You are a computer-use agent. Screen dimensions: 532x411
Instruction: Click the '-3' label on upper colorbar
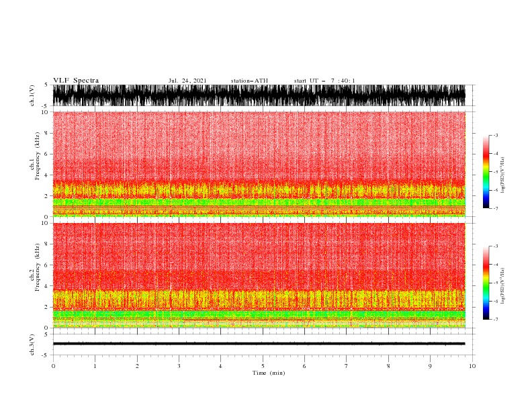[495, 135]
